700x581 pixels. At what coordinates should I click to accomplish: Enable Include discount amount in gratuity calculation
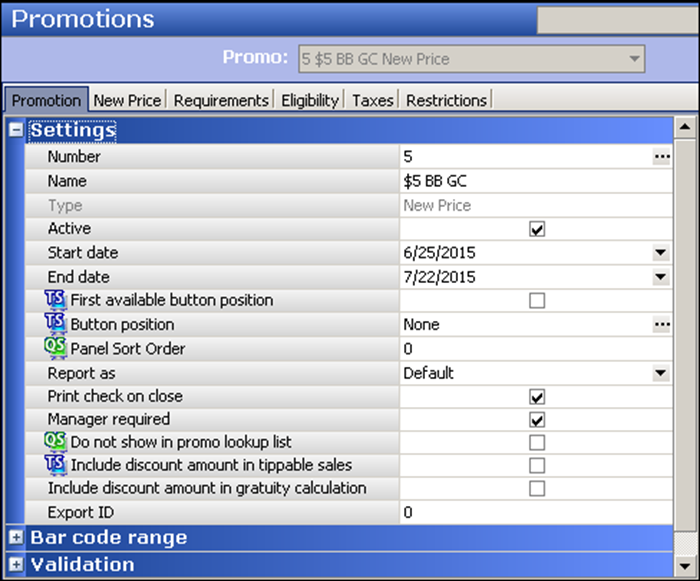coord(537,489)
